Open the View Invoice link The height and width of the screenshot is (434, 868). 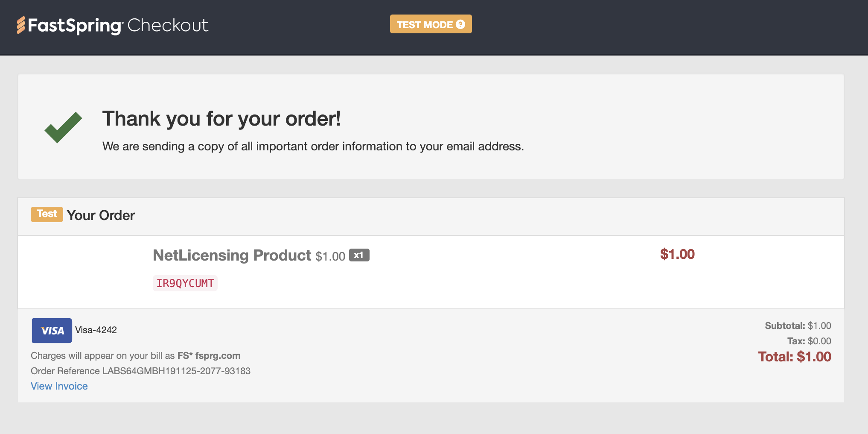59,386
